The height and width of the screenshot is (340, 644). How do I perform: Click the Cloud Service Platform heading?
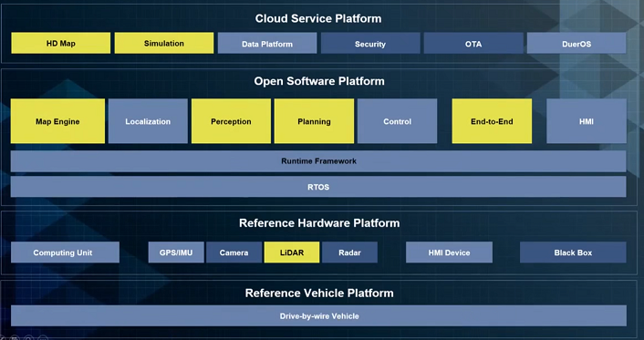(x=318, y=18)
